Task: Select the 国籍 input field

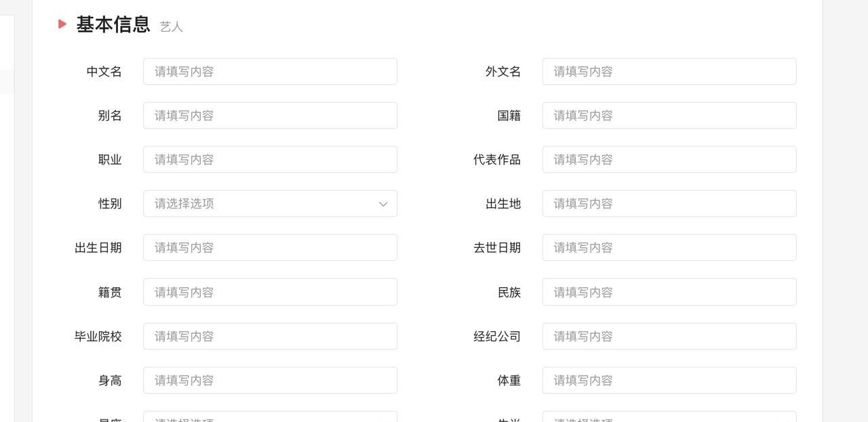Action: (669, 115)
